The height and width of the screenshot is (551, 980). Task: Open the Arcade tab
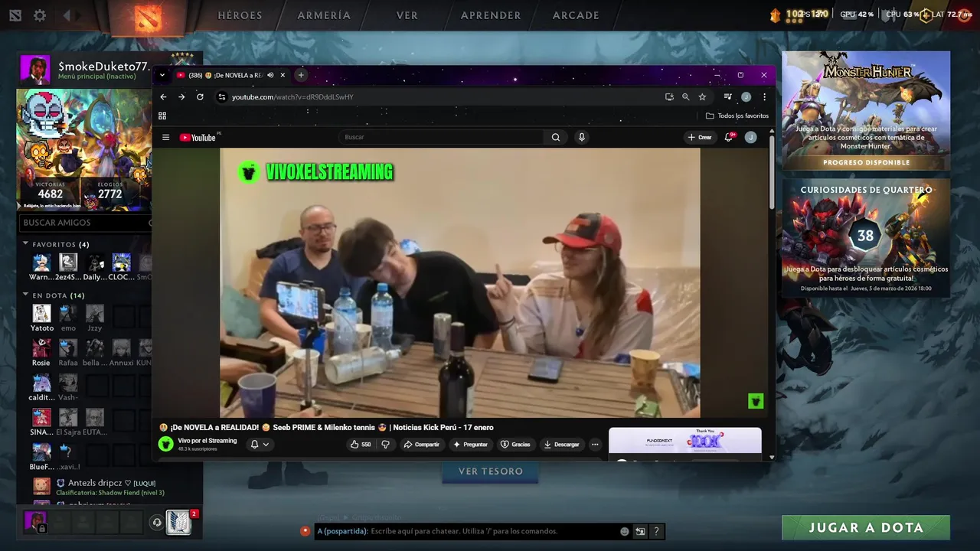pyautogui.click(x=576, y=15)
